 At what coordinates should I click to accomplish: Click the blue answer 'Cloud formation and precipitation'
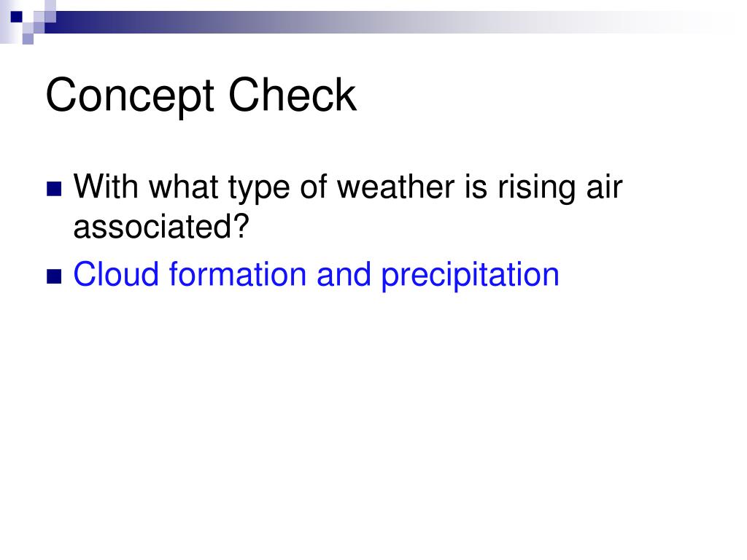(317, 275)
